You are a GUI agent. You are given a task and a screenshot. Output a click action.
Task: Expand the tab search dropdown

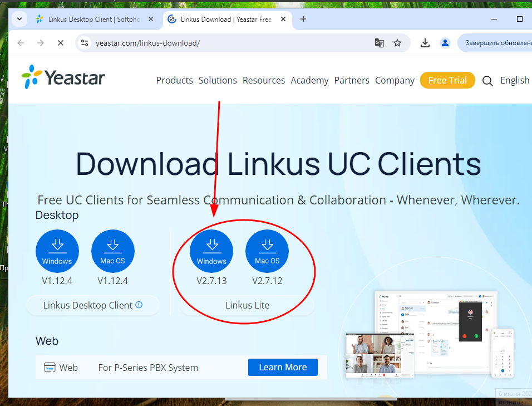coord(19,19)
